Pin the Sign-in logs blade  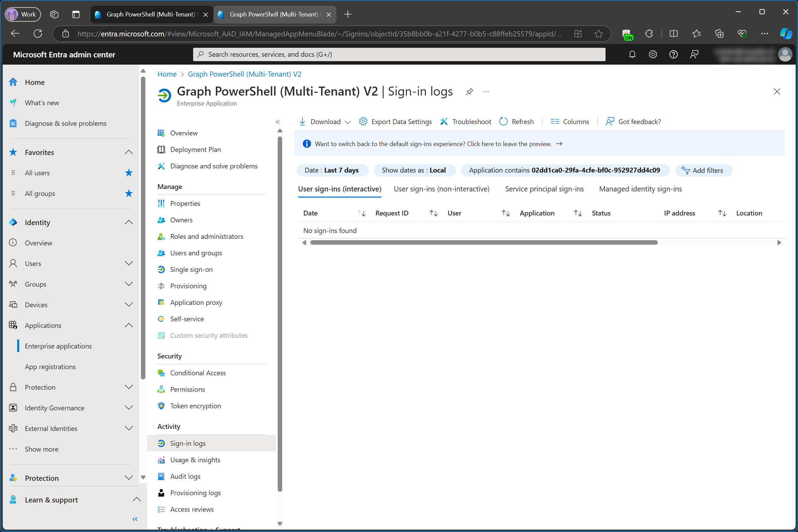(x=469, y=91)
